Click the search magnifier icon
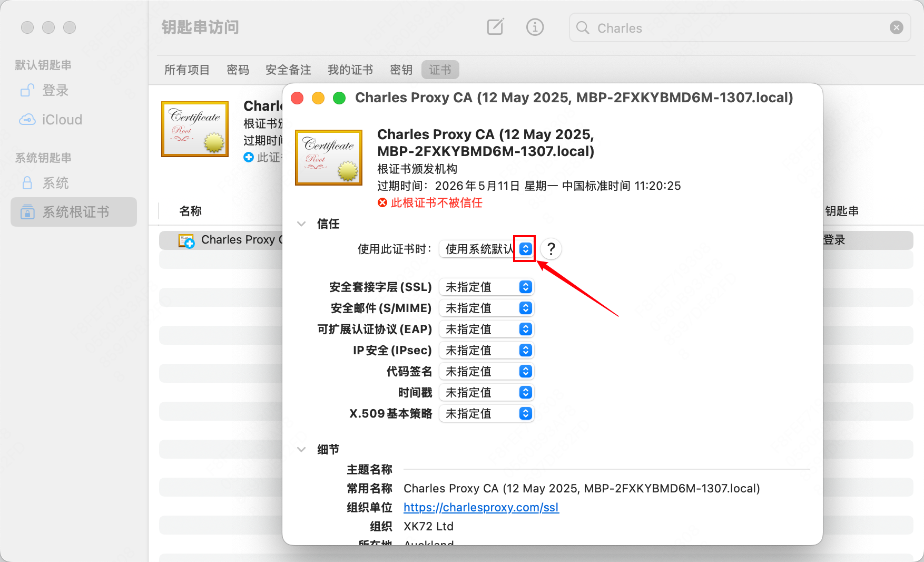The image size is (924, 562). click(x=583, y=28)
